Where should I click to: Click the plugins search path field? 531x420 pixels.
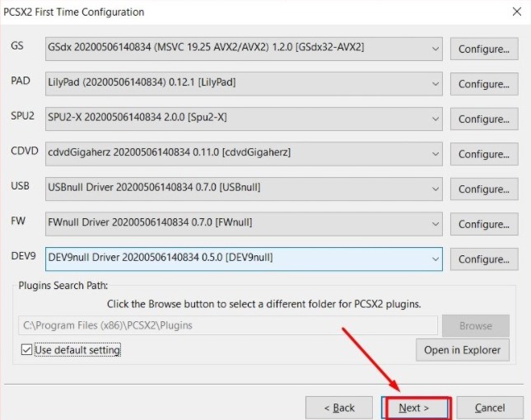[x=228, y=325]
